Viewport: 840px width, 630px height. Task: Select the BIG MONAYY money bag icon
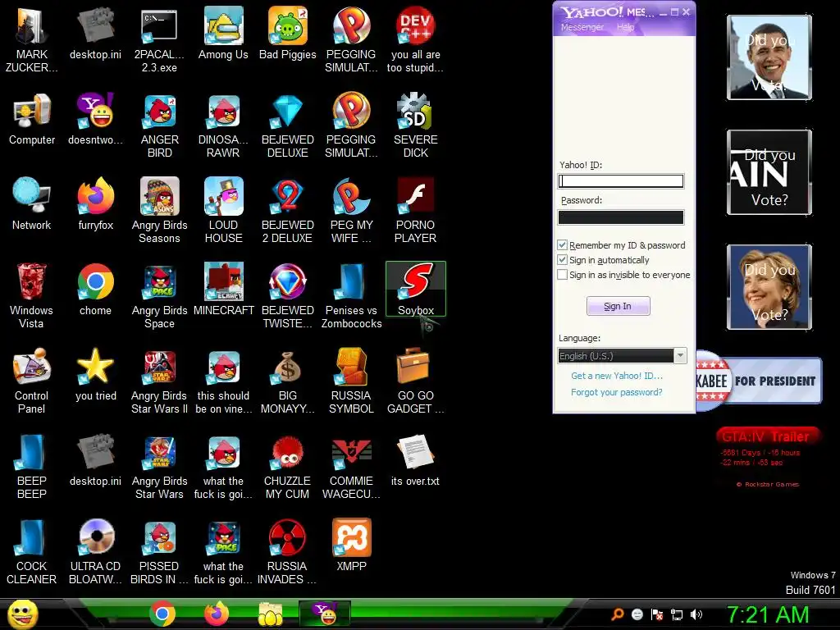(288, 381)
